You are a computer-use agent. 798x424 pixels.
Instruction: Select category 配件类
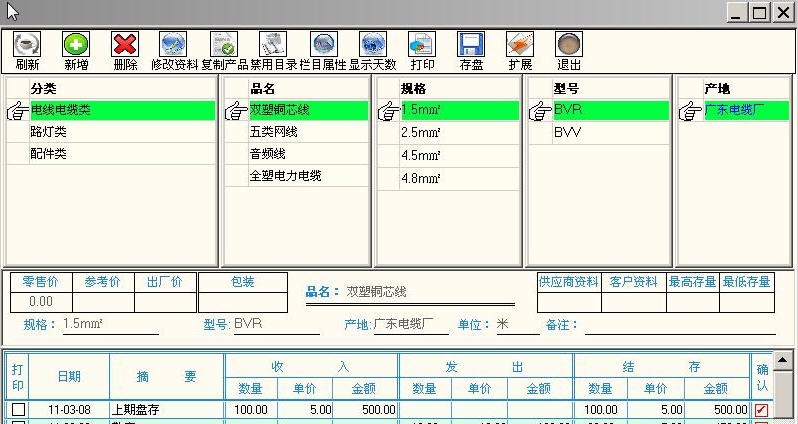tap(123, 154)
